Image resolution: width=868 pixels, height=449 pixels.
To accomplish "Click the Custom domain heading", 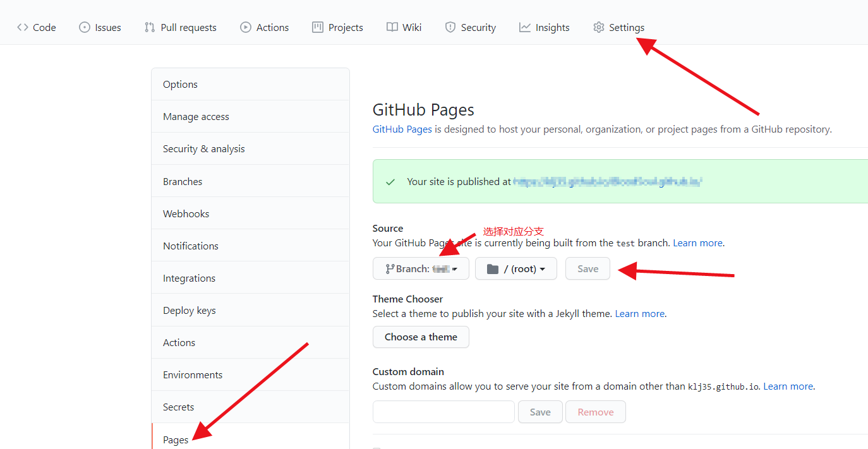I will pyautogui.click(x=408, y=371).
